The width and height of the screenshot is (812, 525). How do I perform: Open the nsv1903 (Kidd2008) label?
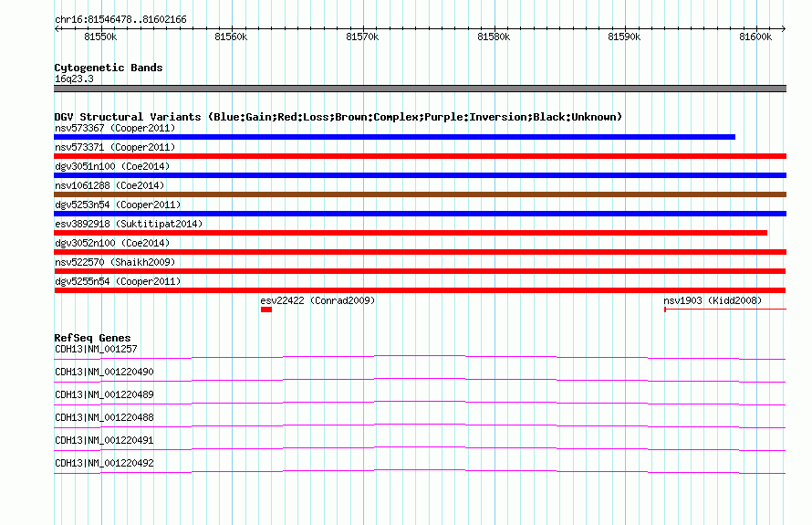point(713,300)
